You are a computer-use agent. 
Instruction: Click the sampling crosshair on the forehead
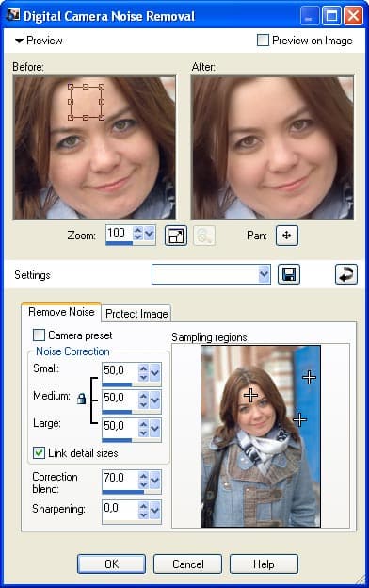coord(250,395)
